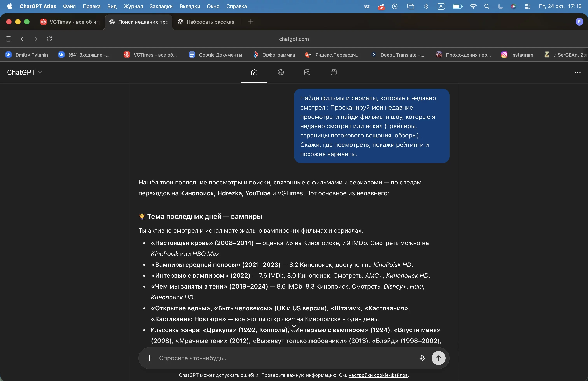588x381 pixels.
Task: Open the three-dots options menu
Action: (x=578, y=72)
